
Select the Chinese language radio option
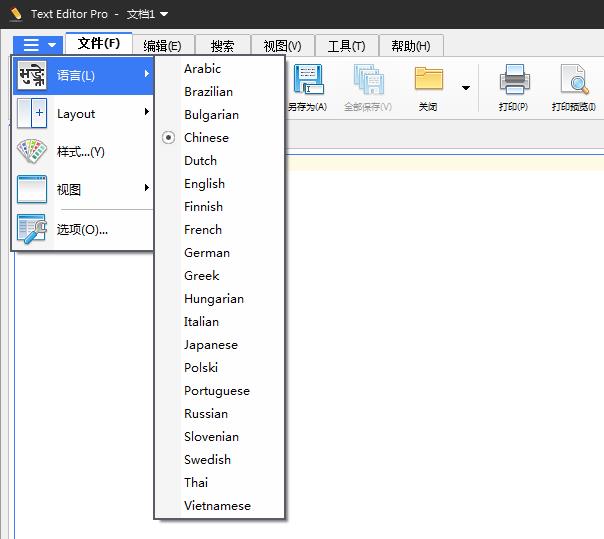206,138
